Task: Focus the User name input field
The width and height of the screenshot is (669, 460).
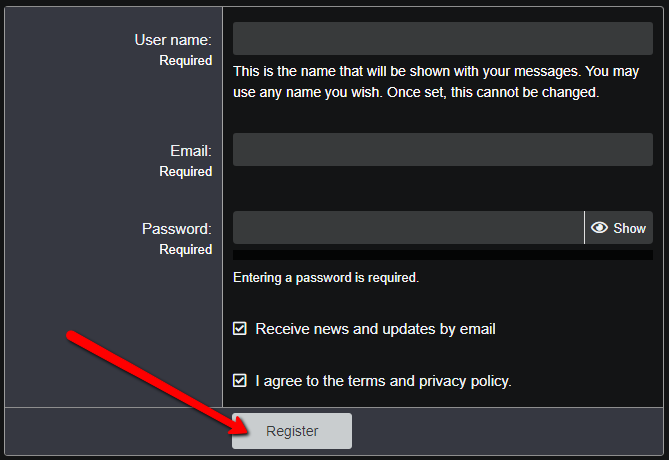Action: coord(442,39)
